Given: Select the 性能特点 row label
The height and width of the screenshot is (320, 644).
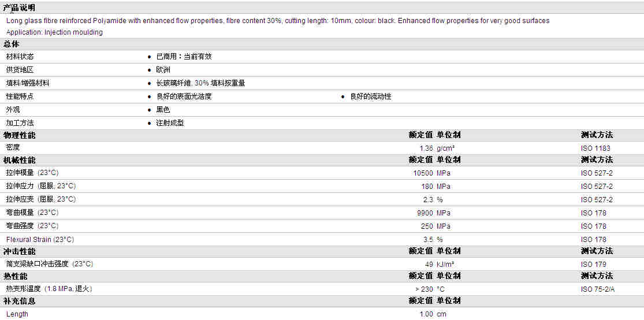Looking at the screenshot, I should (20, 96).
